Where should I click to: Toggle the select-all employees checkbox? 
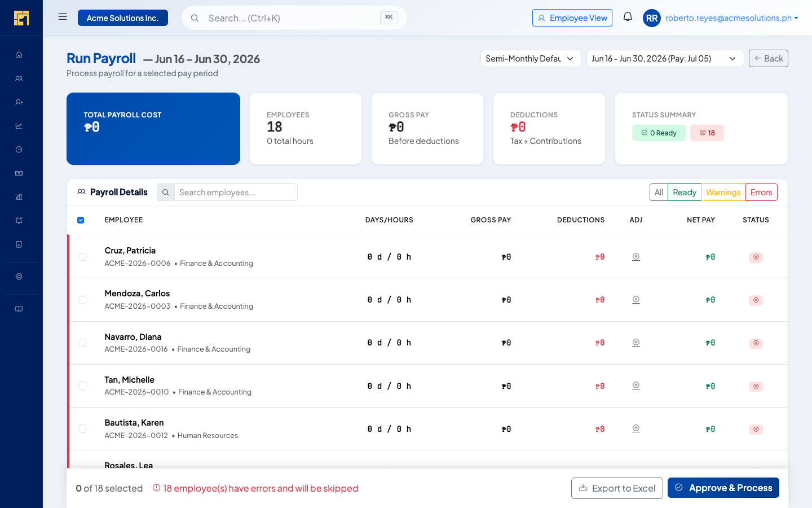coord(81,220)
